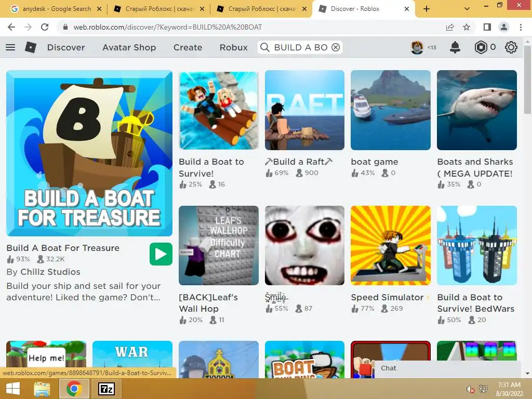Click the magnifier search icon
Screen dimensions: 532x399
point(265,47)
